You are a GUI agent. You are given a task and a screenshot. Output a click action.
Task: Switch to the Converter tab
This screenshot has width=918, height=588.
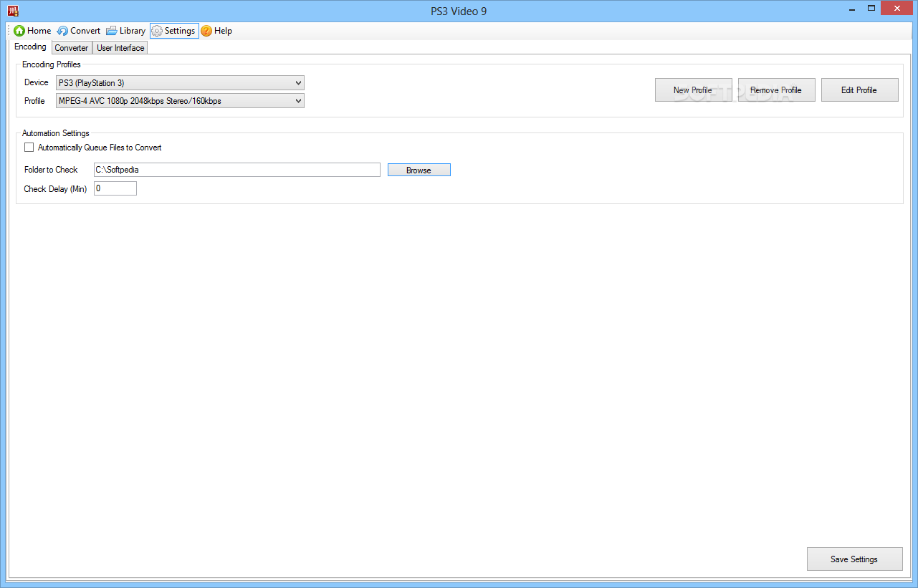pyautogui.click(x=72, y=48)
